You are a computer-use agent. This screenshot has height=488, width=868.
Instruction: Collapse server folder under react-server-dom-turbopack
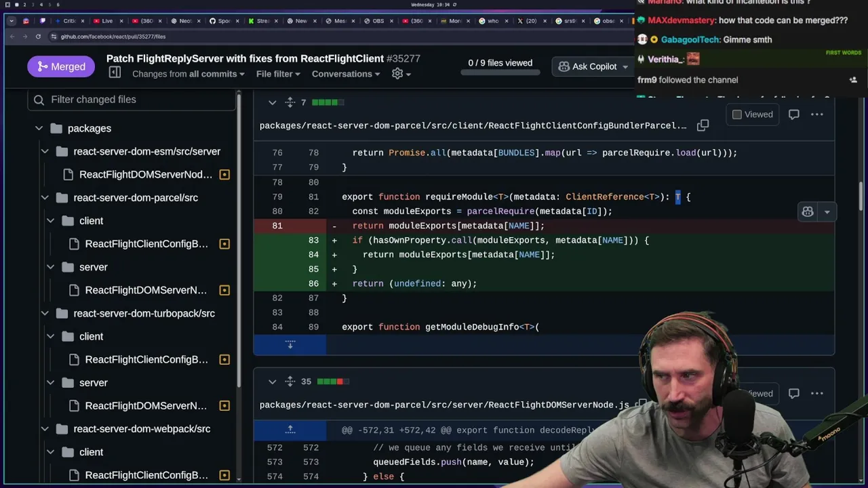pyautogui.click(x=50, y=383)
